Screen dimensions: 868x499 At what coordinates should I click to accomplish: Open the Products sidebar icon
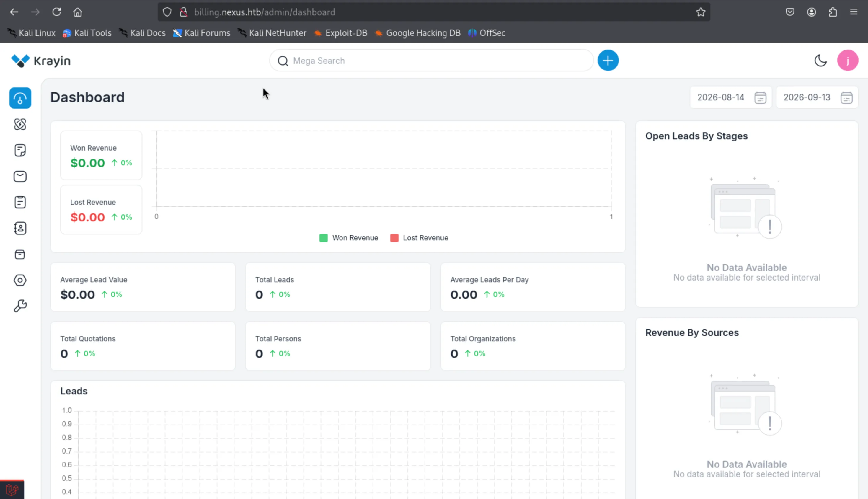point(20,254)
